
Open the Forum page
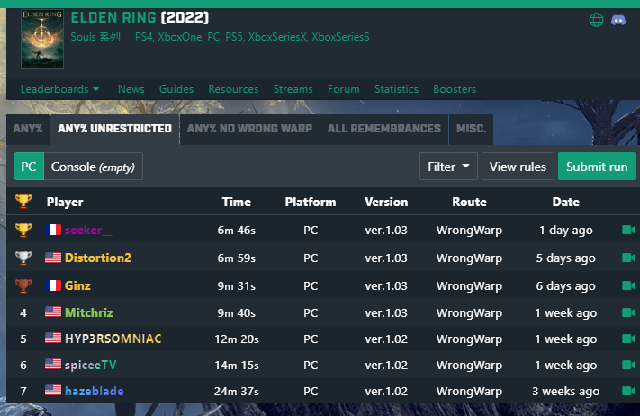[344, 89]
